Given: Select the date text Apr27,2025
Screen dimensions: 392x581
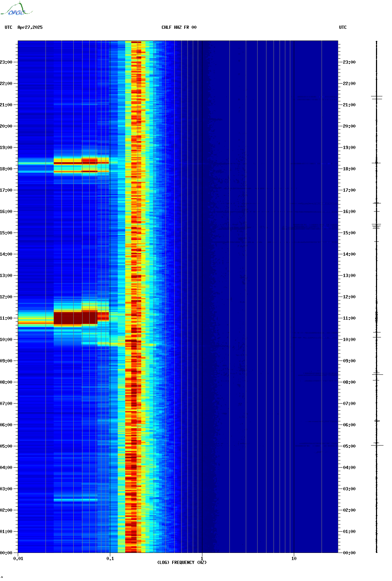Looking at the screenshot, I should pyautogui.click(x=30, y=27).
